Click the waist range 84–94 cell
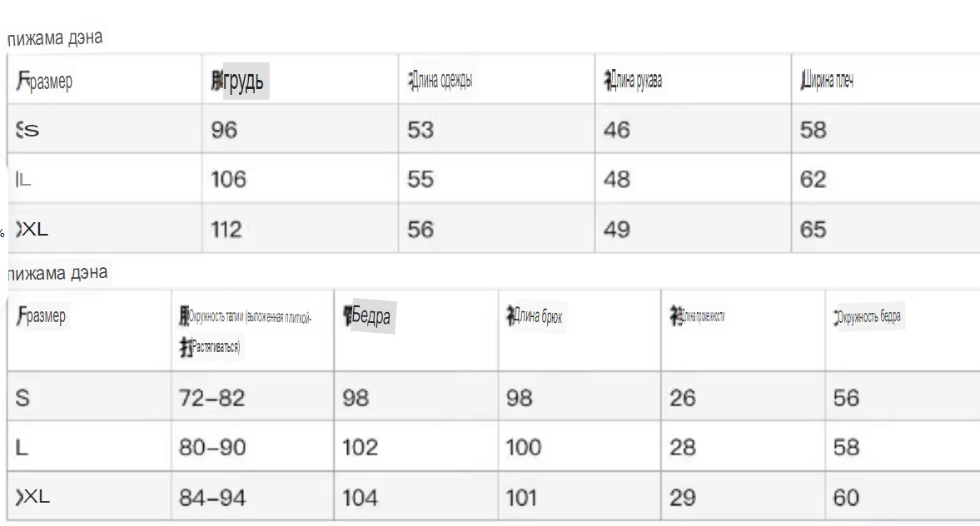Screen dimensions: 980x526 252,497
